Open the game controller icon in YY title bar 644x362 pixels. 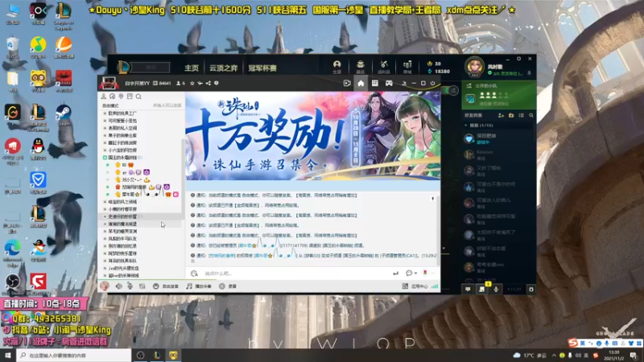coord(389,84)
